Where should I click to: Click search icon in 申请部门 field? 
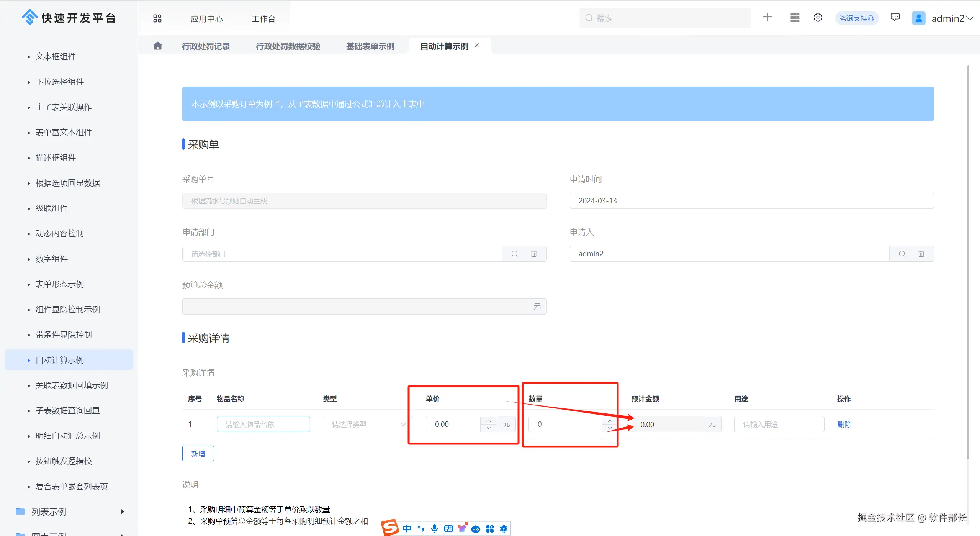[x=514, y=254]
